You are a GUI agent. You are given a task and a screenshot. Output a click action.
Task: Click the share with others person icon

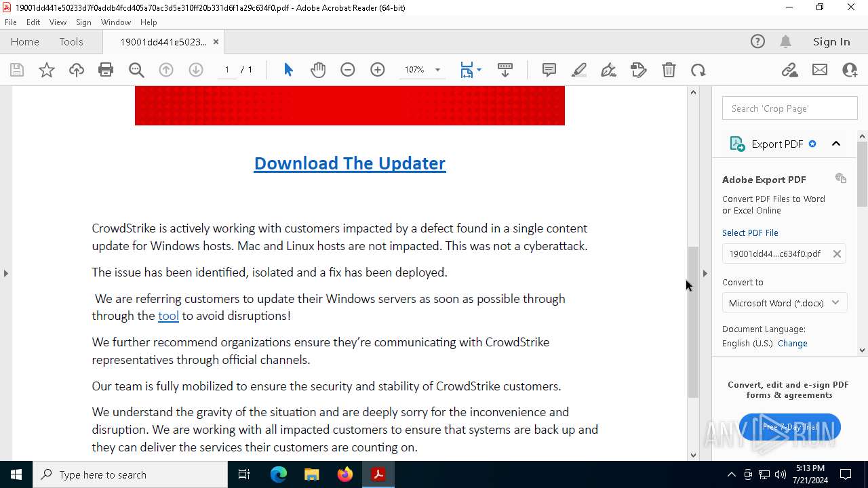tap(850, 70)
